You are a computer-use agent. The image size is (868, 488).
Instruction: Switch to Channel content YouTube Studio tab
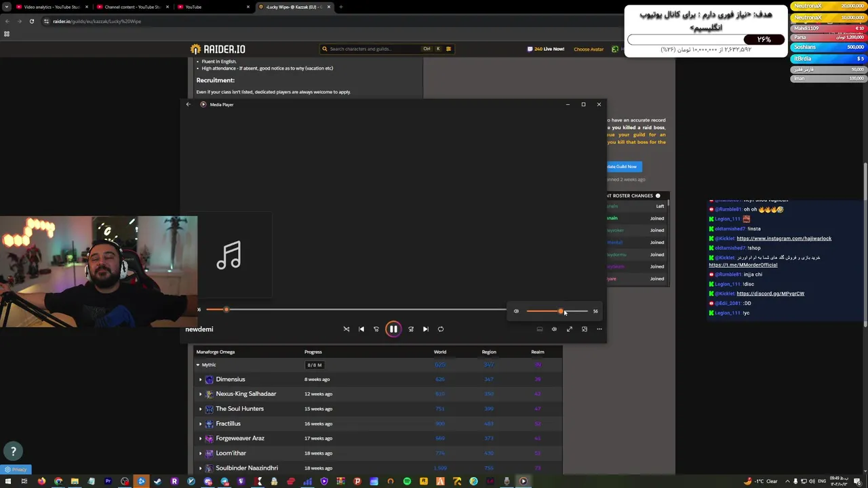tap(132, 7)
